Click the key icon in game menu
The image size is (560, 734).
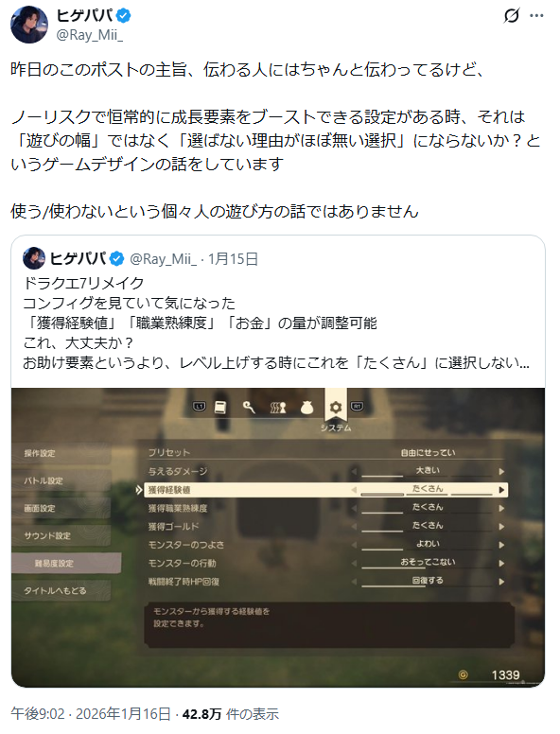[x=249, y=408]
